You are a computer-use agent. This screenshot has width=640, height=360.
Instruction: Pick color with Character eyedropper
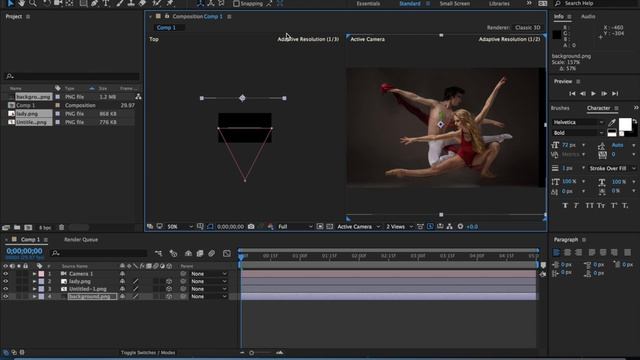611,123
